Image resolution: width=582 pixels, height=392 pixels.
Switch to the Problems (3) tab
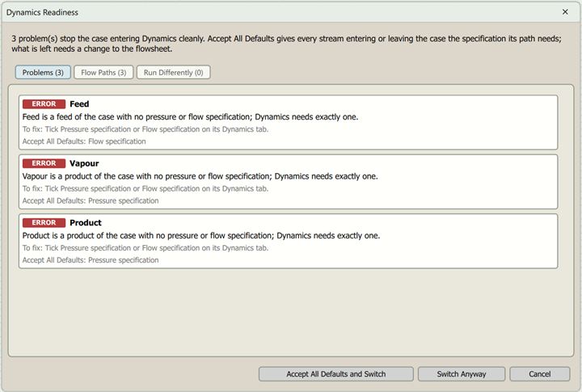[x=43, y=73]
